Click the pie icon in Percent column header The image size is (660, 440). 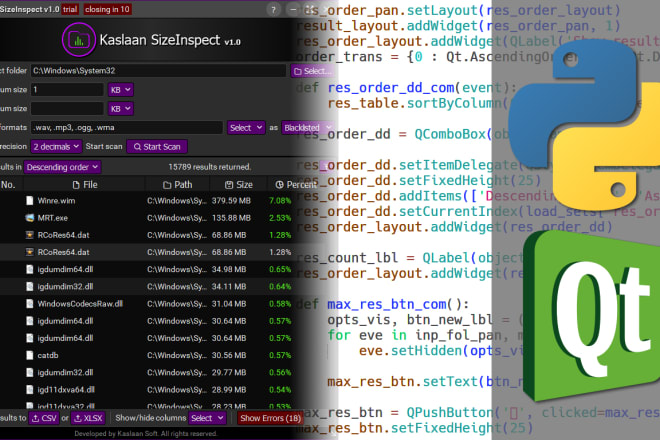click(x=279, y=185)
